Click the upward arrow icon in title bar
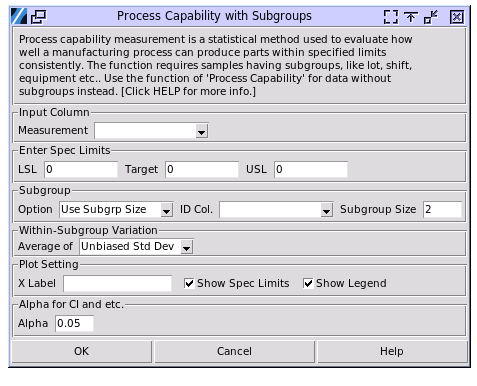Image resolution: width=477 pixels, height=386 pixels. pyautogui.click(x=411, y=17)
